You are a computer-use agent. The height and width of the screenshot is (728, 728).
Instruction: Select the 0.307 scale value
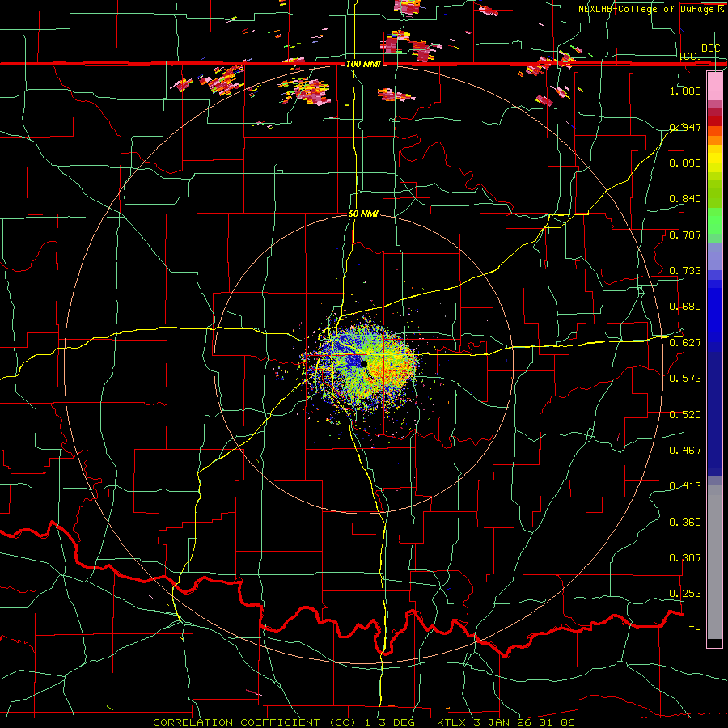pyautogui.click(x=685, y=558)
